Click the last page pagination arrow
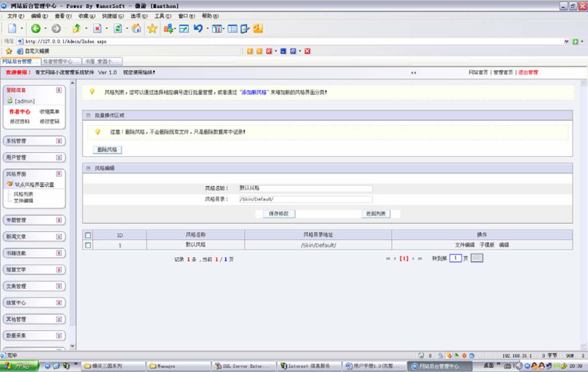The image size is (588, 372). (420, 258)
